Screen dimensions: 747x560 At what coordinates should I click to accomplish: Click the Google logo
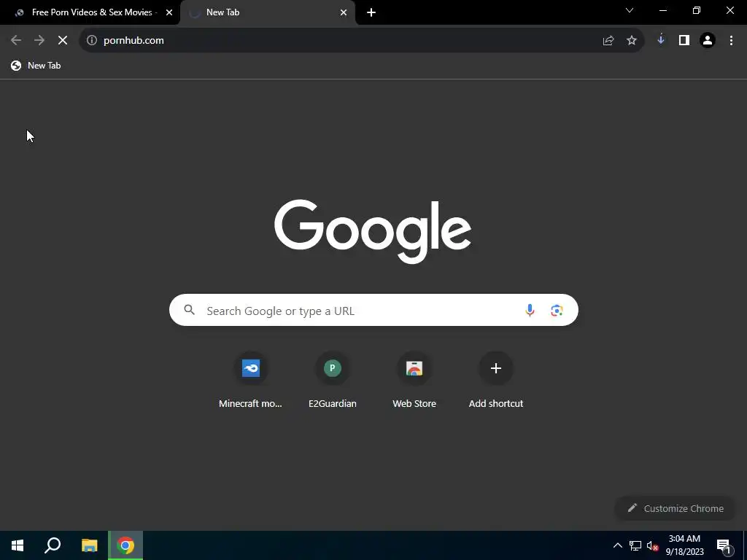(x=373, y=231)
